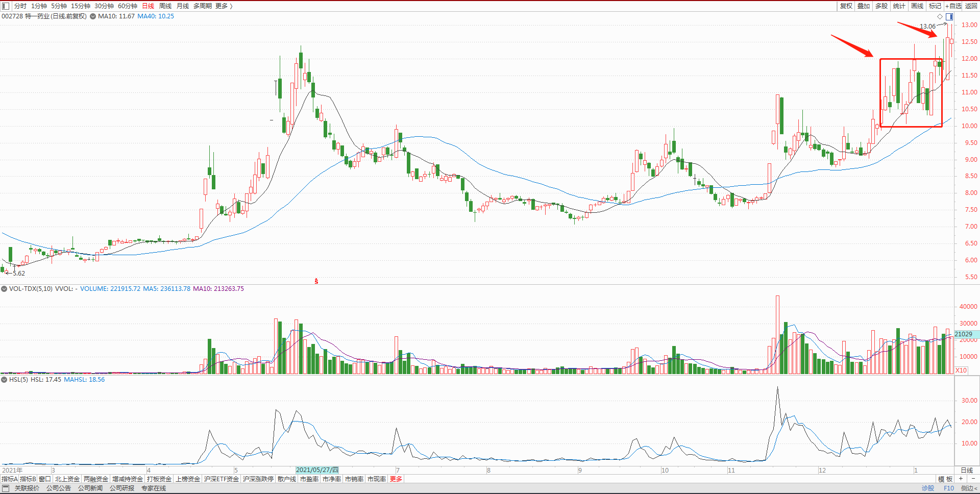980x494 pixels.
Task: Open the MA indicator settings circle icon
Action: 93,16
